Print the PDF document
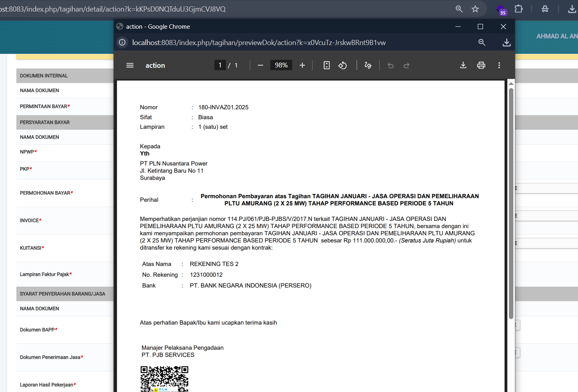Image resolution: width=578 pixels, height=392 pixels. click(481, 65)
